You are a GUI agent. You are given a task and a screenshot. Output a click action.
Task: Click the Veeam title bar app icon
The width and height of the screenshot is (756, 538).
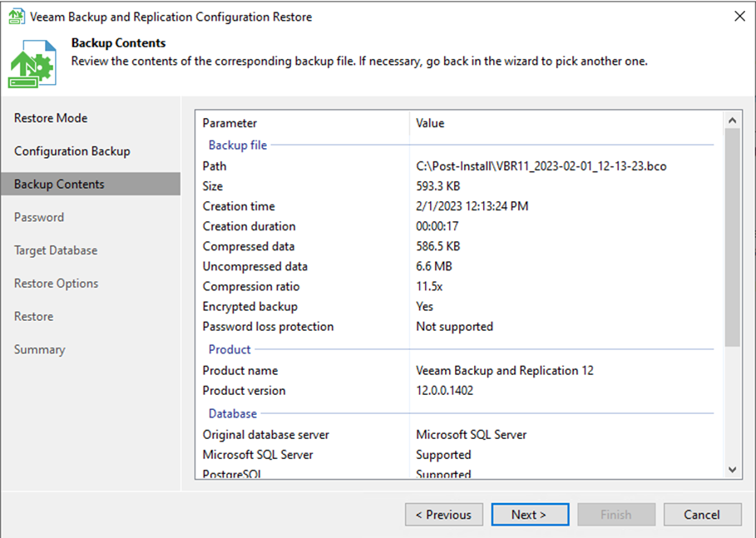click(x=17, y=17)
